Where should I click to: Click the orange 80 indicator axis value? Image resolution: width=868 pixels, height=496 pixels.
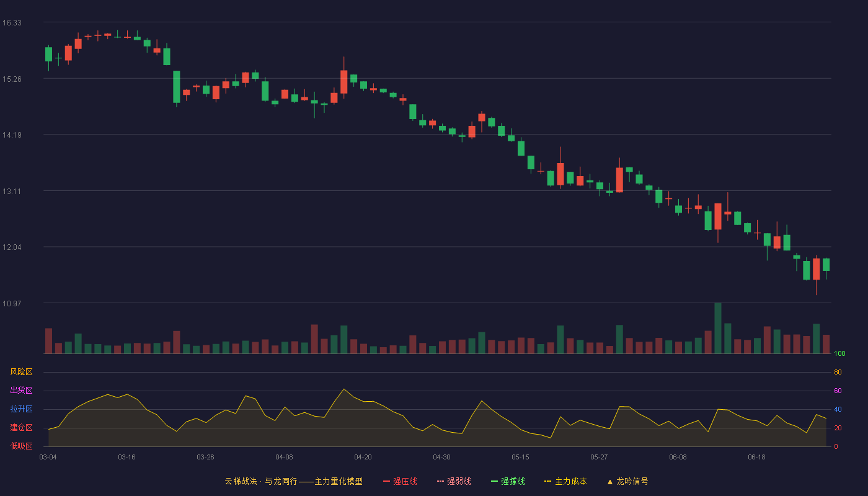coord(838,372)
